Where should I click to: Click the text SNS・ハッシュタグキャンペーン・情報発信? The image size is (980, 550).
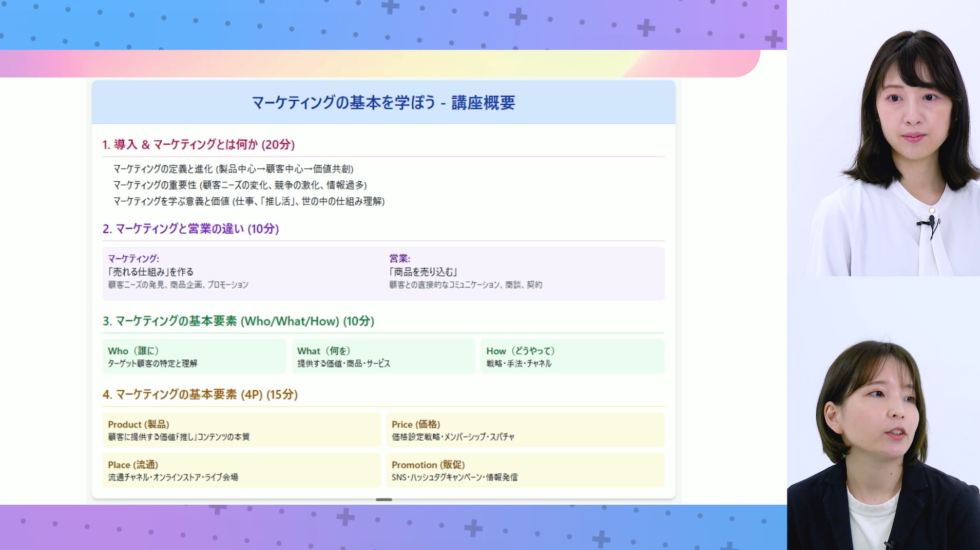click(455, 478)
